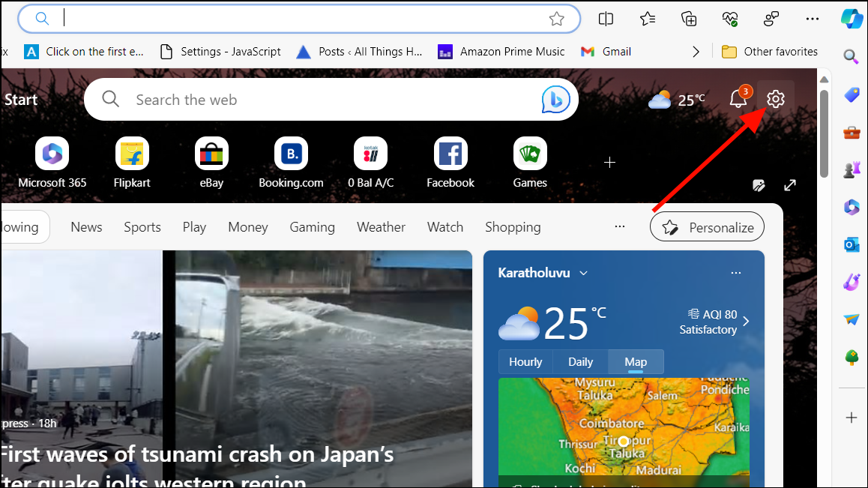Image resolution: width=868 pixels, height=488 pixels.
Task: Expand background to full view
Action: (x=790, y=185)
